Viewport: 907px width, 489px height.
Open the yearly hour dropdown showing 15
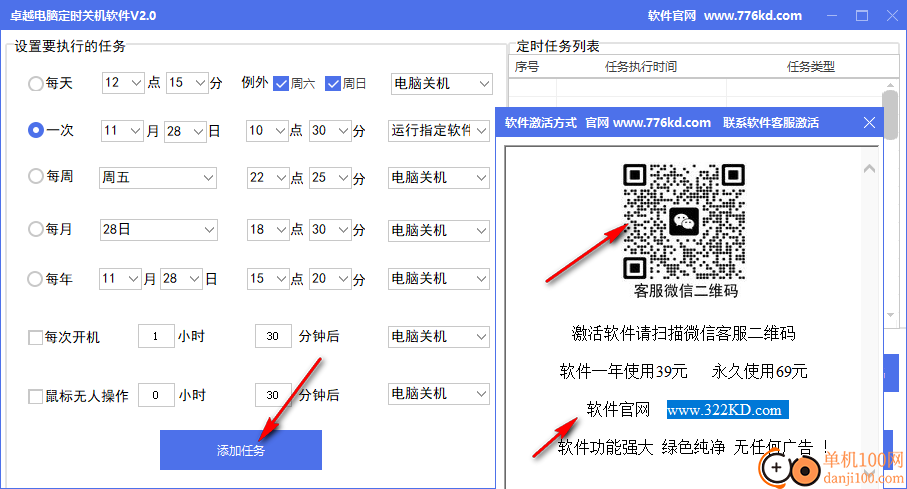268,279
